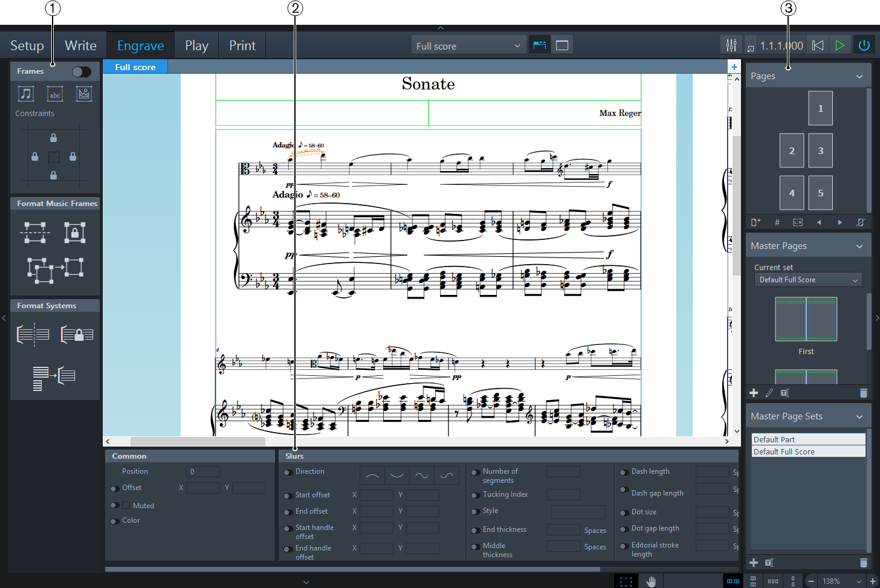Select the Full score tab

pyautogui.click(x=135, y=67)
